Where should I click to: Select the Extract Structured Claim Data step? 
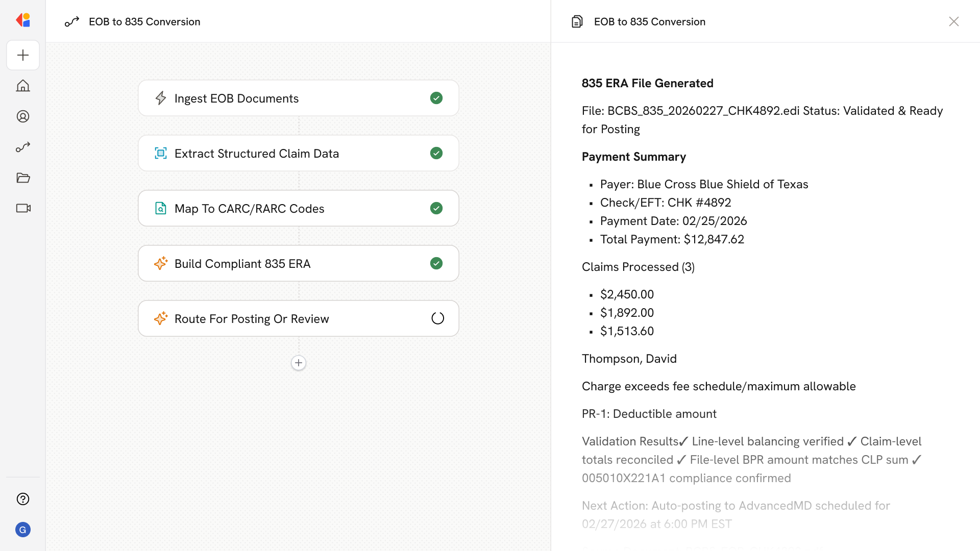256,153
